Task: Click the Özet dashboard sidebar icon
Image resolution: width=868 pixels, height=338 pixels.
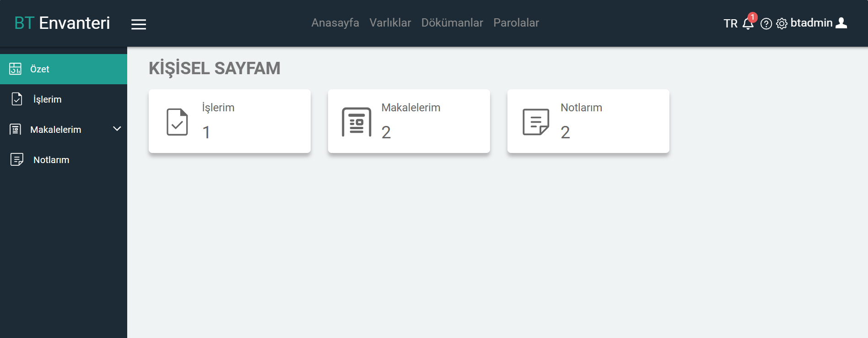Action: (15, 69)
